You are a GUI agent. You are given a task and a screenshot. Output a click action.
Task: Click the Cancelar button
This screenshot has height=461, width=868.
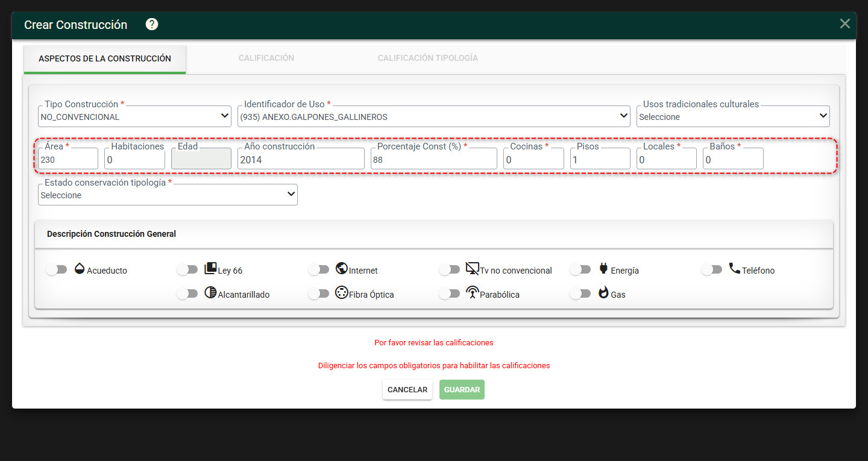[x=407, y=390]
